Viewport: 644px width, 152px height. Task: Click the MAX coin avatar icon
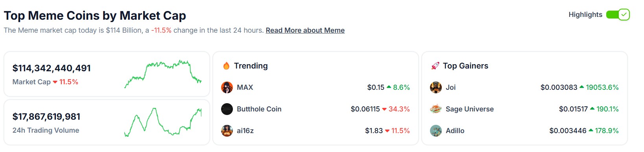[227, 87]
